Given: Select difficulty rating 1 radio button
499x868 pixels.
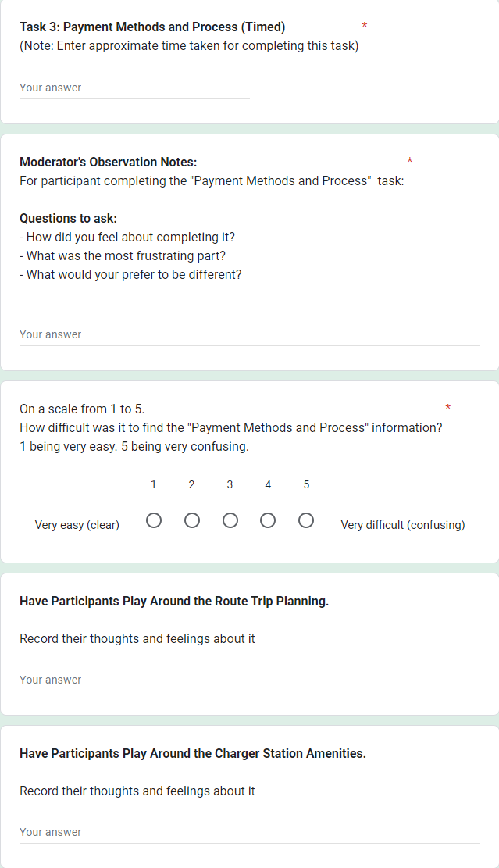Looking at the screenshot, I should (154, 520).
